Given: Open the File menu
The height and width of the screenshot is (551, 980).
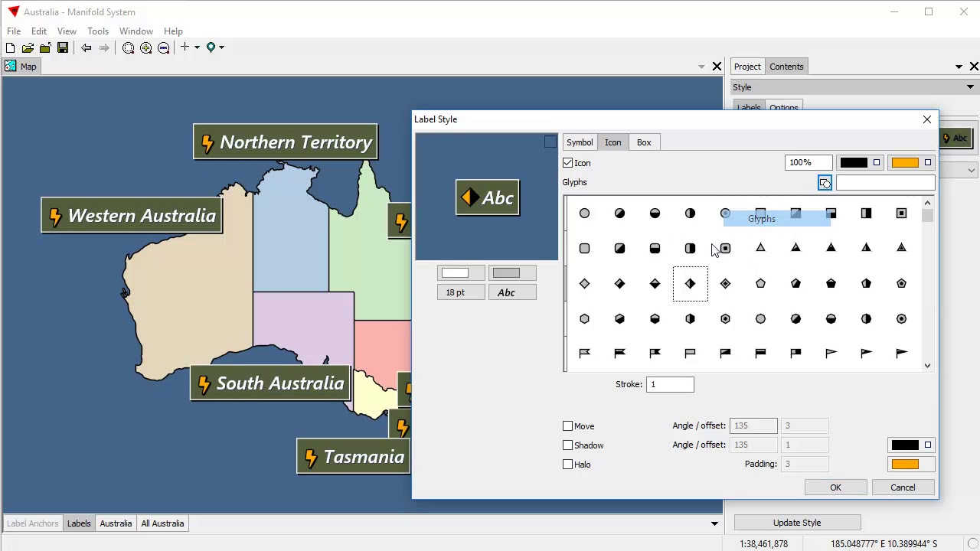Looking at the screenshot, I should 14,31.
